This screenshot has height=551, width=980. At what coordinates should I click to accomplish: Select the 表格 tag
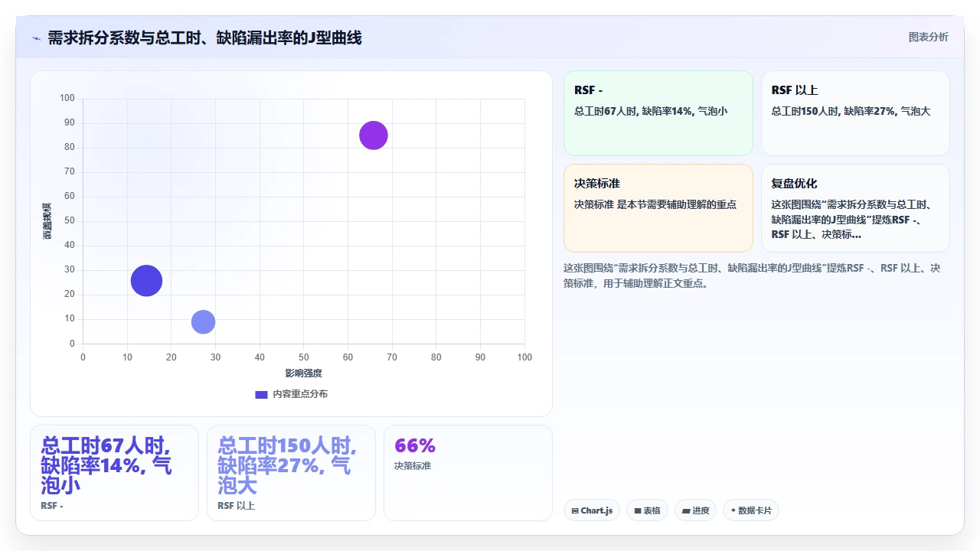pyautogui.click(x=647, y=510)
